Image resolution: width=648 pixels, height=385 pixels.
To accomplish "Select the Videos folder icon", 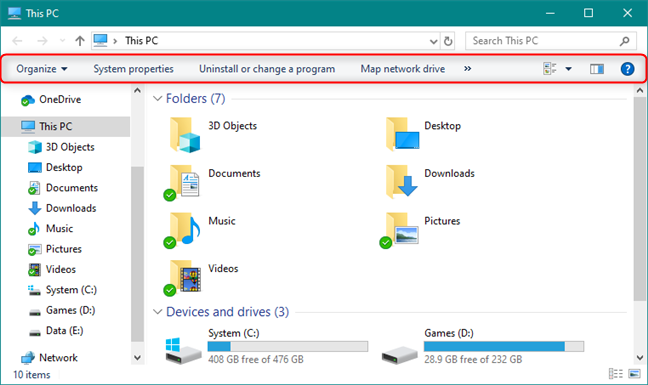I will click(x=182, y=278).
